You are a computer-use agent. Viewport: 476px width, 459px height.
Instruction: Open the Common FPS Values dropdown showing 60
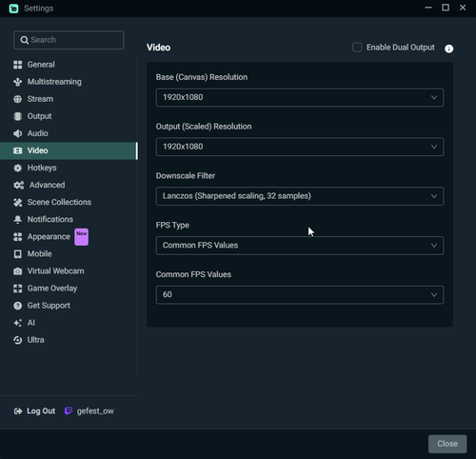point(300,295)
